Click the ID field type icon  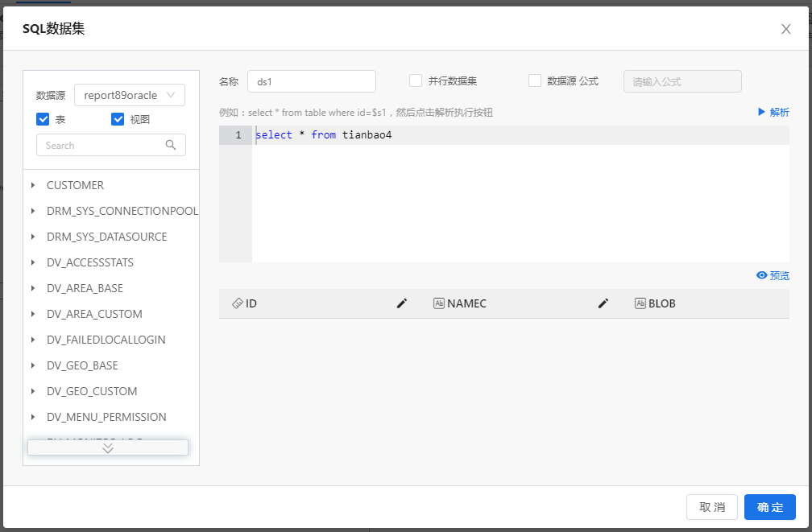click(x=237, y=303)
